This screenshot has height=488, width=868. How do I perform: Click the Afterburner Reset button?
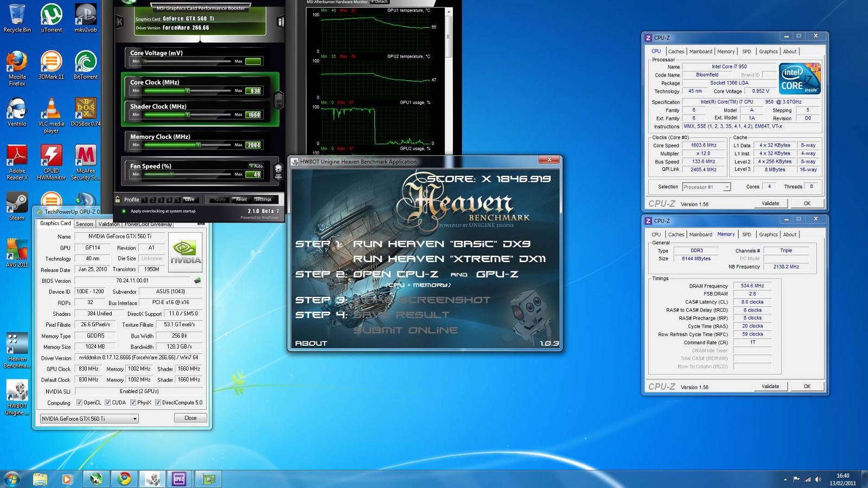tap(241, 199)
